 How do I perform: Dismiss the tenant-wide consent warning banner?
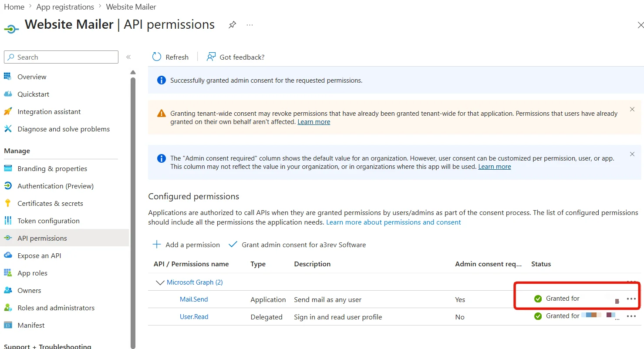click(632, 109)
